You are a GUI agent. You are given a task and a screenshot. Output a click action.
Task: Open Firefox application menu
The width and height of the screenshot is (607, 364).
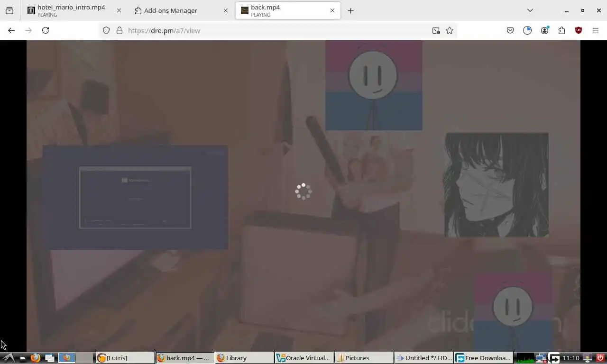point(596,30)
